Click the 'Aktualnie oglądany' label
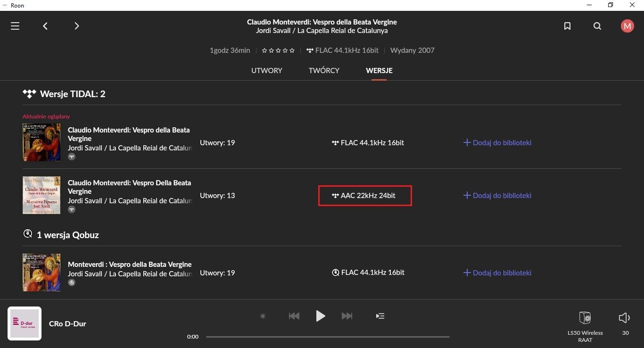This screenshot has height=348, width=644. (x=46, y=116)
